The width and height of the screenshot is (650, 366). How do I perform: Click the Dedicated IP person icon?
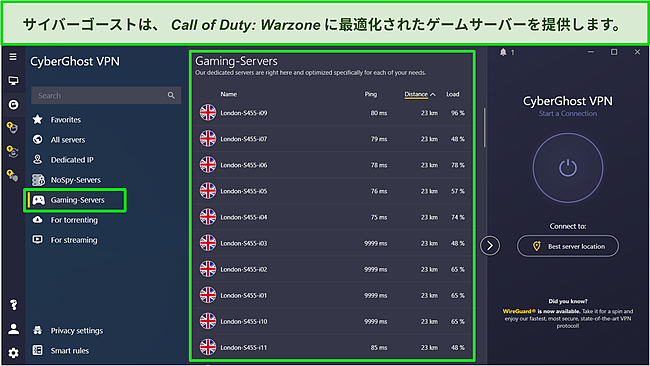tap(38, 159)
